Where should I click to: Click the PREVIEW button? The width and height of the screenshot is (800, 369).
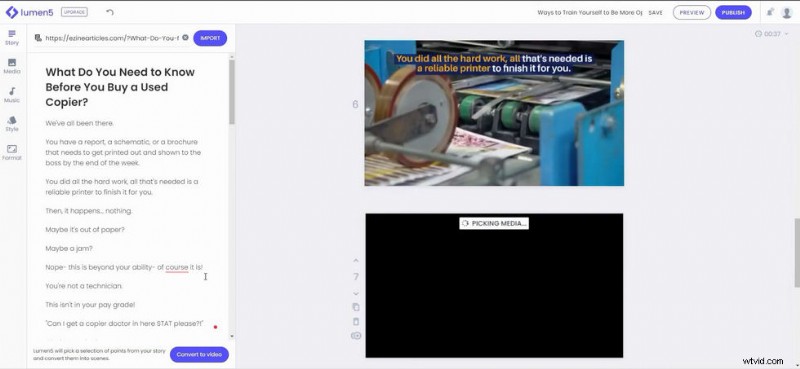click(x=691, y=13)
